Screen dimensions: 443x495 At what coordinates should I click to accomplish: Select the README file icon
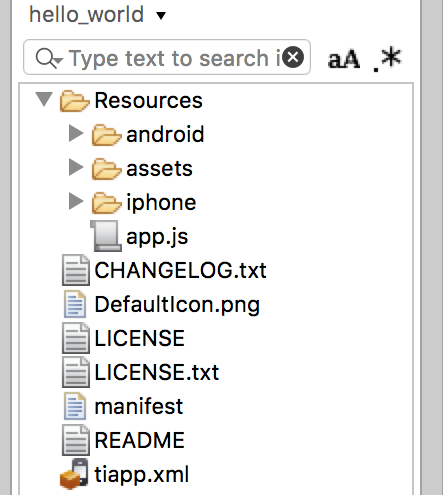pos(76,440)
